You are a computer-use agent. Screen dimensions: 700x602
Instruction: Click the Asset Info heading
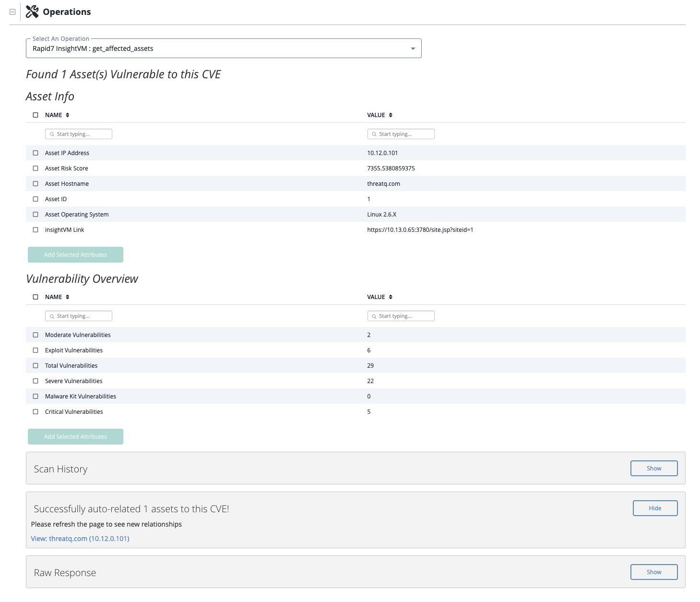point(50,96)
